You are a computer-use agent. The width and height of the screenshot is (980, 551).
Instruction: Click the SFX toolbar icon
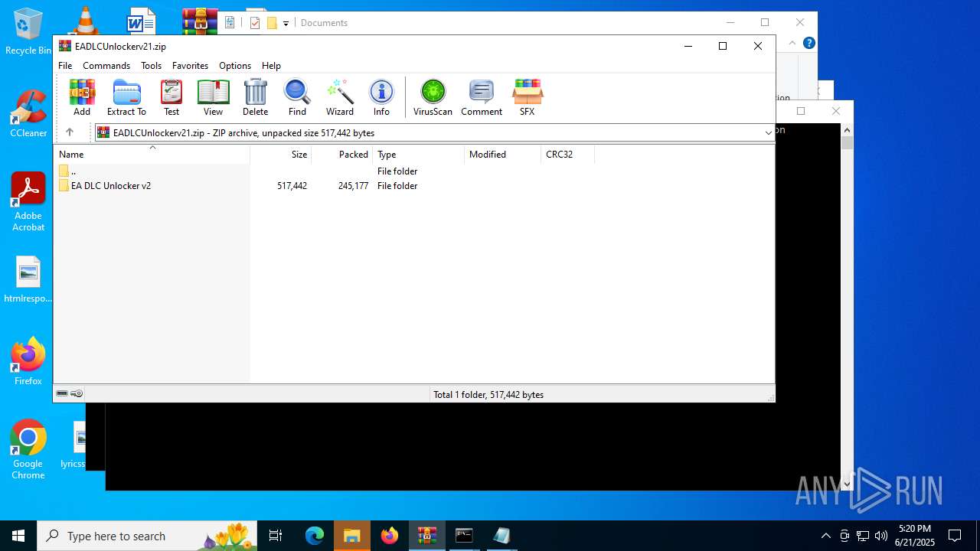[528, 97]
